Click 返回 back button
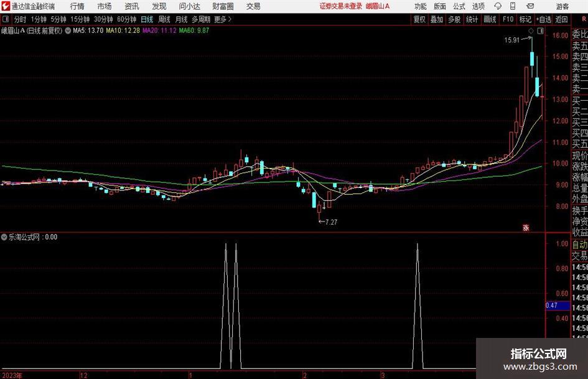Viewport: 588px width, 379px height. click(561, 19)
